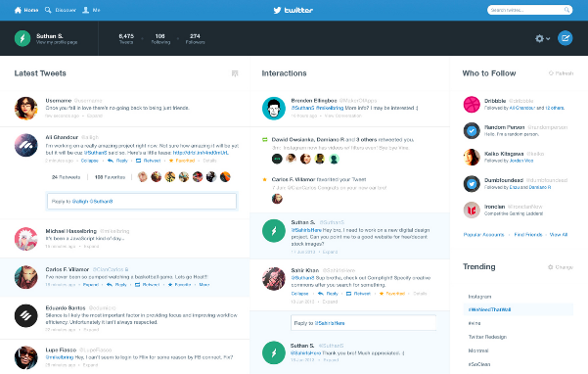Screen dimensions: 588x374
Task: Click the Username tweet avatar
Action: tap(25, 108)
